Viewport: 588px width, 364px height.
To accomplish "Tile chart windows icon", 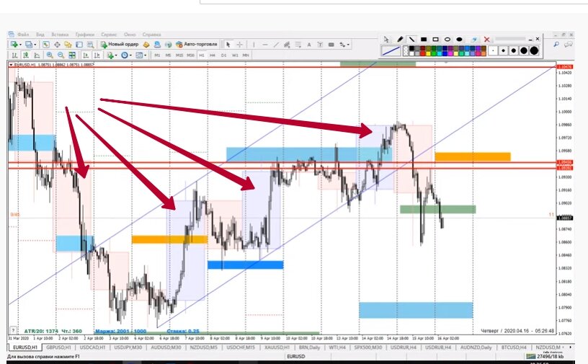I will (72, 56).
